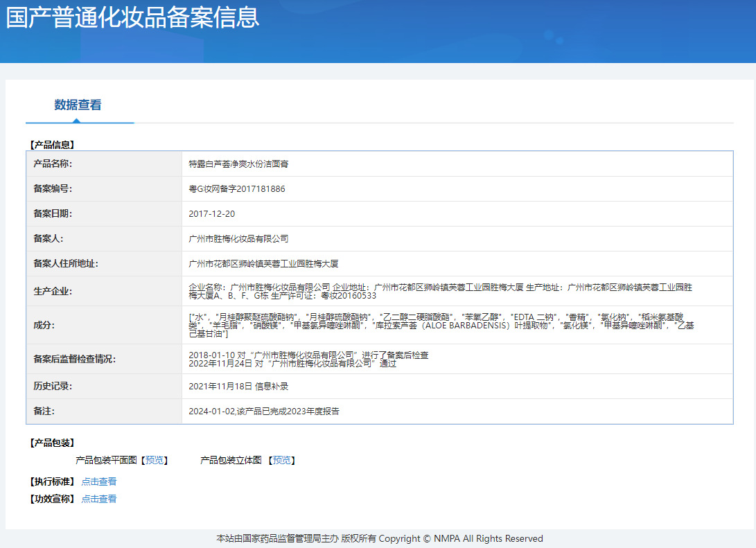Click the 【产品包装】 section heading
This screenshot has height=548, width=756.
pos(52,443)
